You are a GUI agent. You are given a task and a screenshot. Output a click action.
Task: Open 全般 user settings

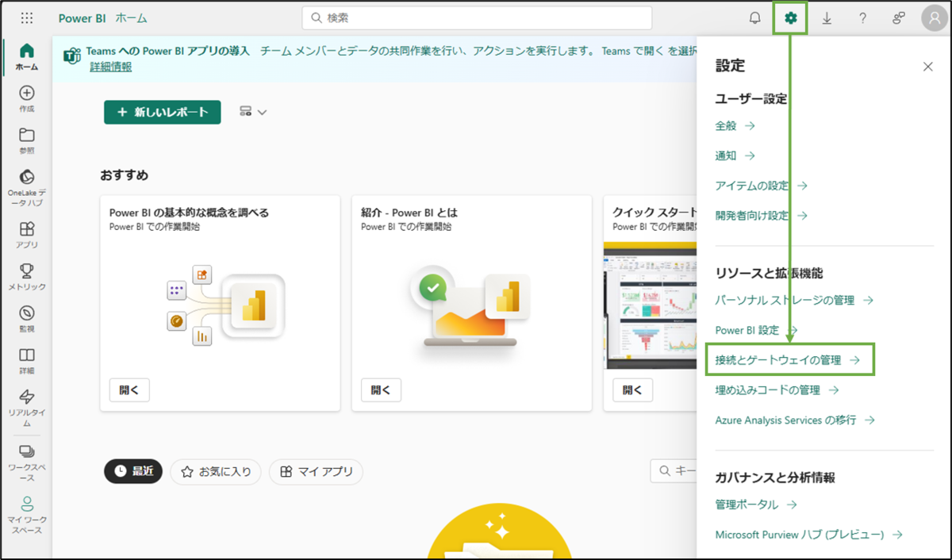coord(735,125)
